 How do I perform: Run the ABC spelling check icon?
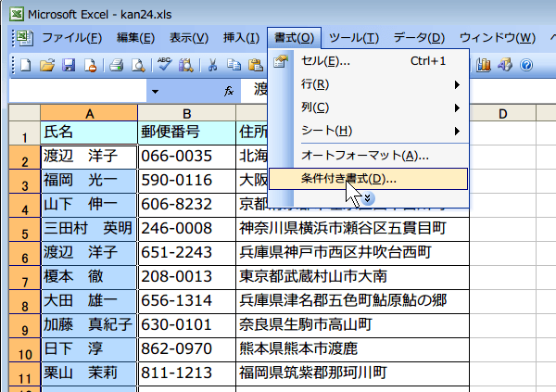pos(165,65)
